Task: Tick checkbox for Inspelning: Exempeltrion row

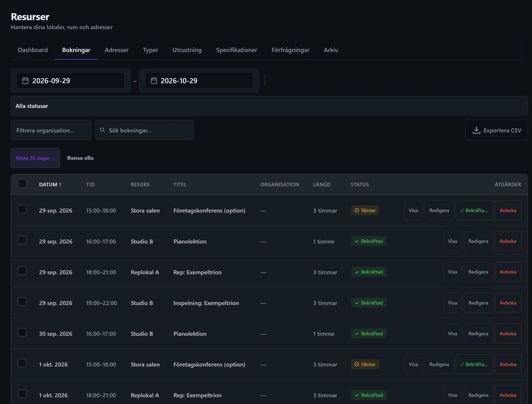Action: pos(22,301)
